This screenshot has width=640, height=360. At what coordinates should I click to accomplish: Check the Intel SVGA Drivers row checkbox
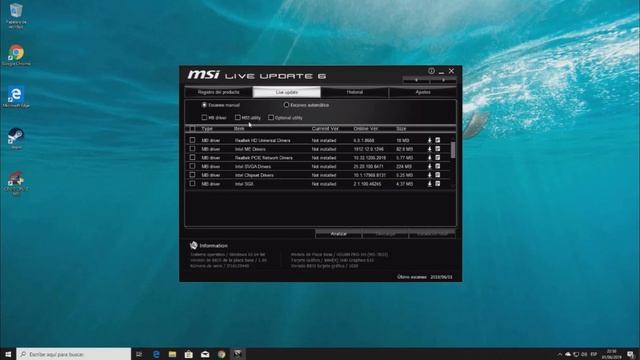pyautogui.click(x=192, y=167)
